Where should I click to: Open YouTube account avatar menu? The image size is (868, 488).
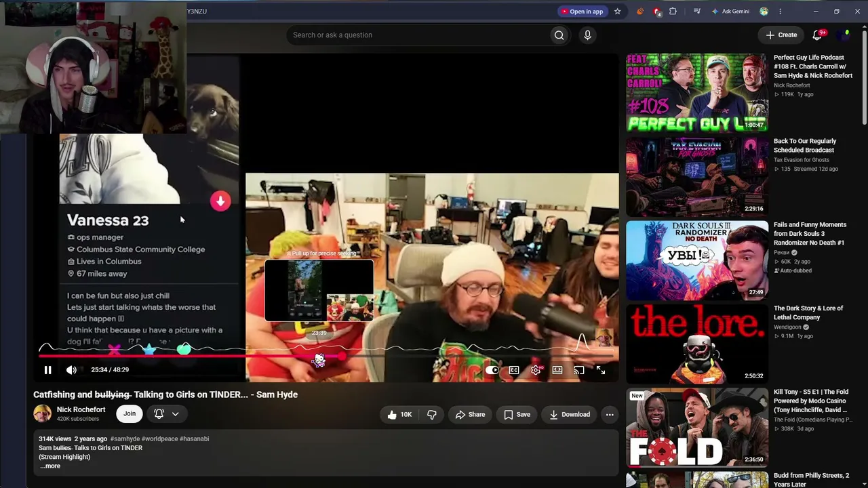point(844,35)
